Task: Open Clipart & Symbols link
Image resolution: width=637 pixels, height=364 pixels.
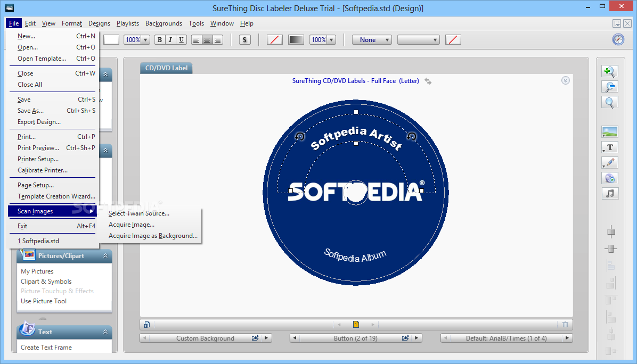Action: (46, 281)
